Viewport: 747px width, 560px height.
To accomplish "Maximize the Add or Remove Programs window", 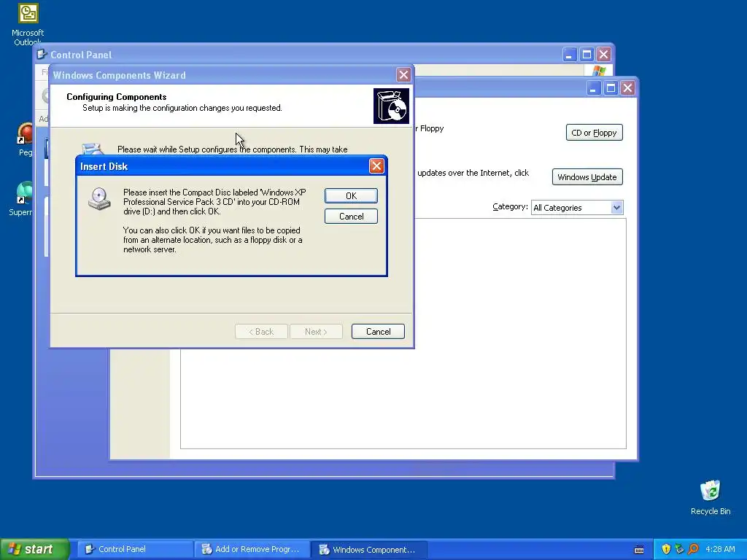I will coord(611,88).
